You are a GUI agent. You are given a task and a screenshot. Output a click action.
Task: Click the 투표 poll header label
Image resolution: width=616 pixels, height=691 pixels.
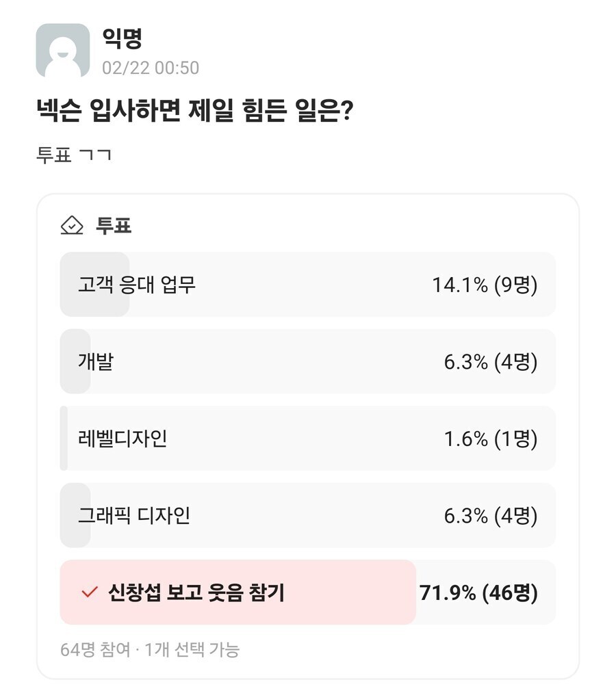click(x=114, y=225)
